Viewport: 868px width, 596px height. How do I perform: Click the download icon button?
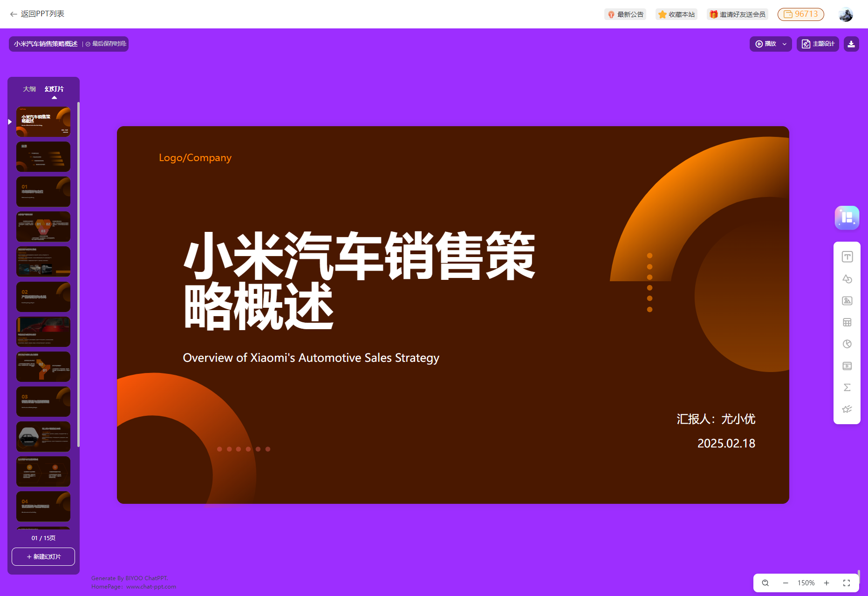coord(851,44)
